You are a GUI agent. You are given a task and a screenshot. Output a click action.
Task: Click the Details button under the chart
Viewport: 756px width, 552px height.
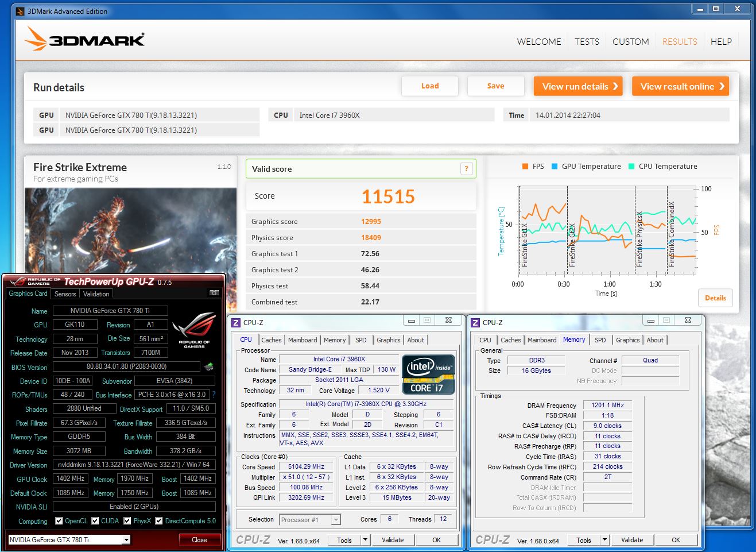click(715, 298)
